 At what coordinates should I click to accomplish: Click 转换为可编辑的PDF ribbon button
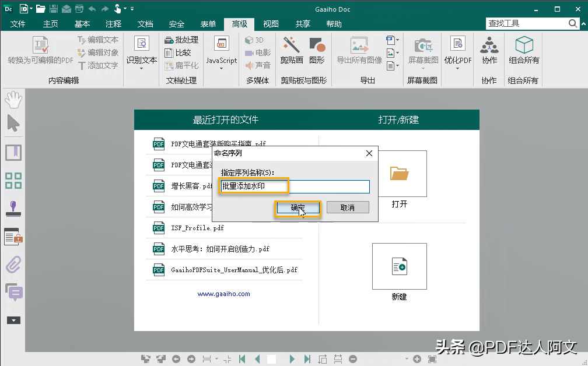tap(40, 51)
